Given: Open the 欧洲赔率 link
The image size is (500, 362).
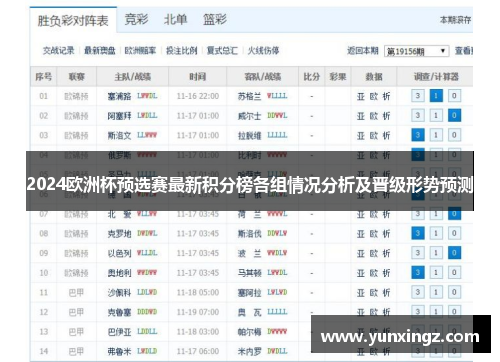Looking at the screenshot, I should pyautogui.click(x=140, y=51).
